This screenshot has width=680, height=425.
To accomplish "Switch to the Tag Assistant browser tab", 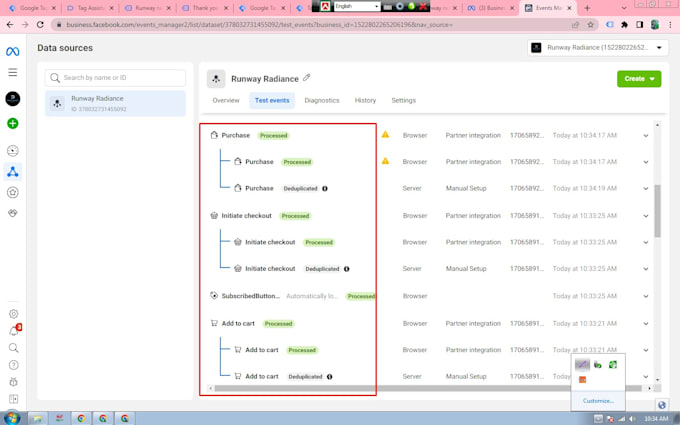I will click(90, 8).
